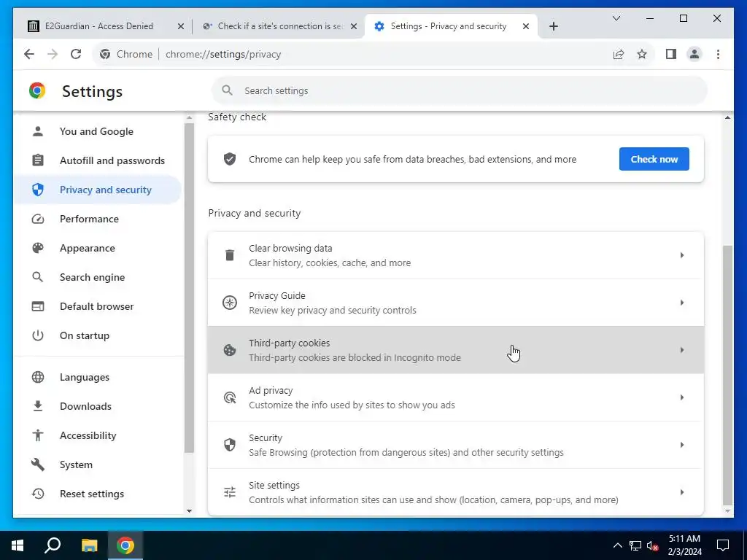This screenshot has width=747, height=560.
Task: Click the shield icon in the Safety check card
Action: tap(230, 159)
